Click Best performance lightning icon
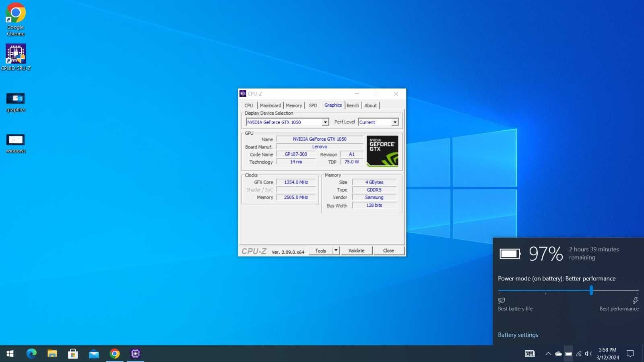This screenshot has width=644, height=362. (x=636, y=300)
